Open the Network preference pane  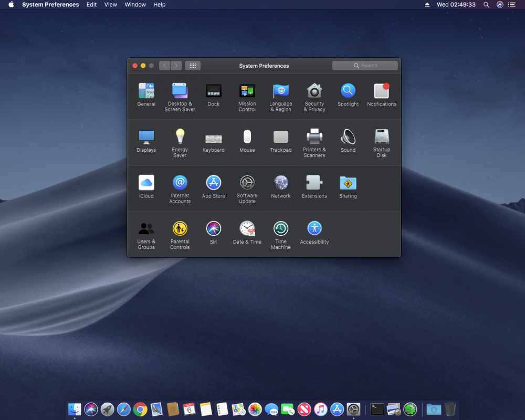pos(281,186)
